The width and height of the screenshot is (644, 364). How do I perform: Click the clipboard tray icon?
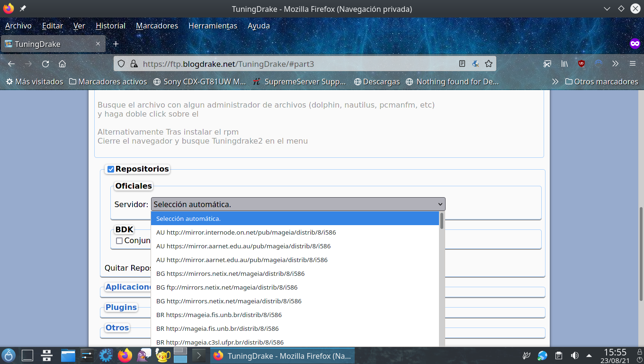559,355
